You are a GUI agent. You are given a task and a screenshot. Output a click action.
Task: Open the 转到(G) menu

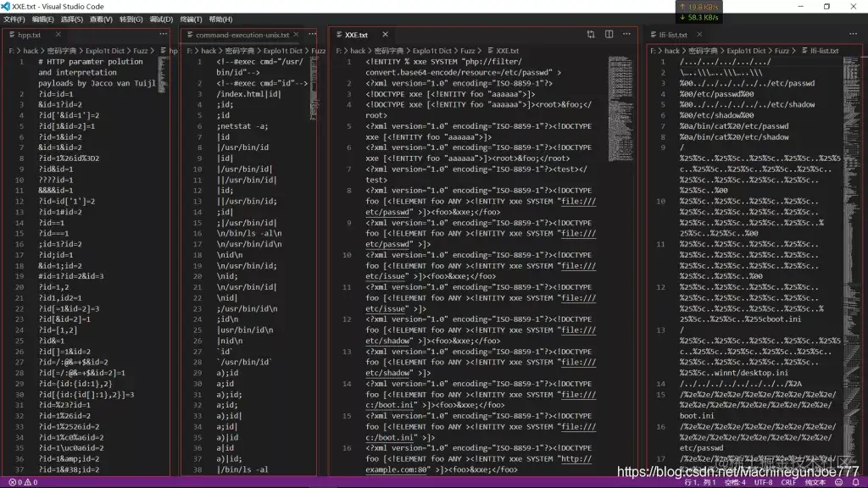pos(131,19)
